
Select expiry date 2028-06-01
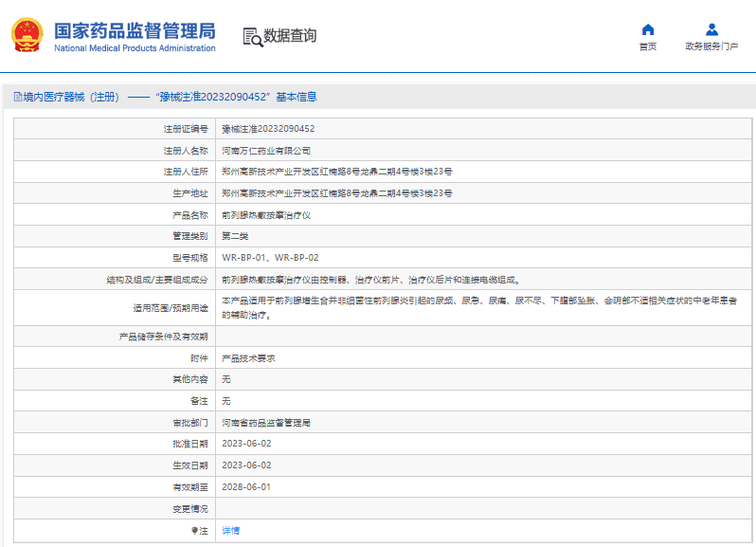[246, 487]
